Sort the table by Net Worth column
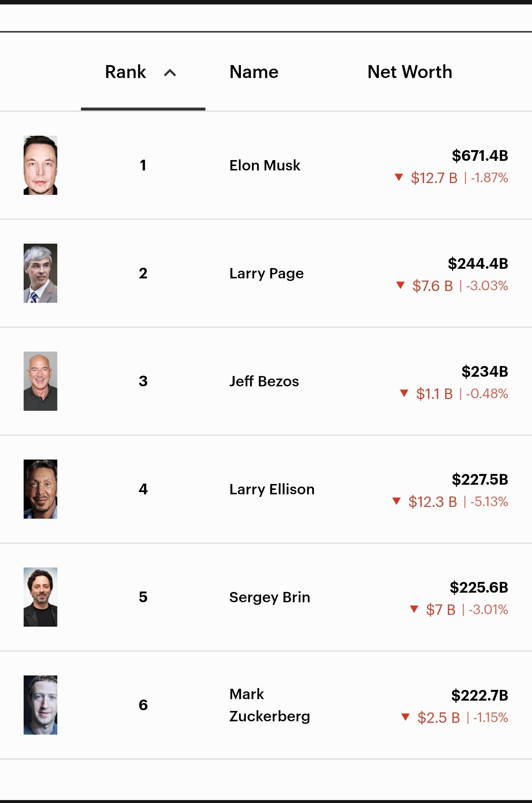This screenshot has height=803, width=532. point(410,72)
